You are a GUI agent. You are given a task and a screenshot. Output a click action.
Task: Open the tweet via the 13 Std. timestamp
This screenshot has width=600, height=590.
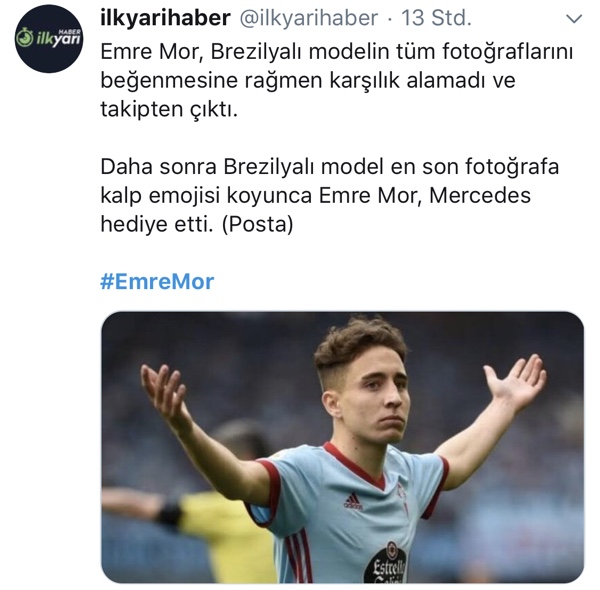pos(436,18)
